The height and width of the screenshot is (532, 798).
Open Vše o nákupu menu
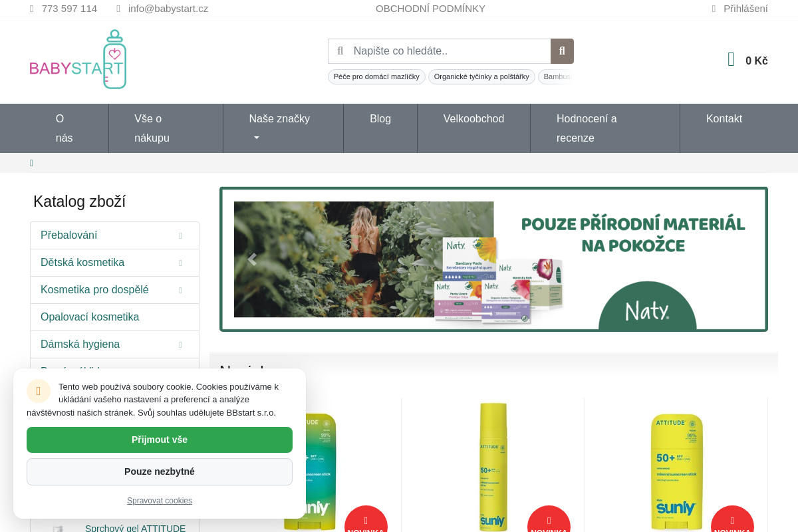pos(166,128)
